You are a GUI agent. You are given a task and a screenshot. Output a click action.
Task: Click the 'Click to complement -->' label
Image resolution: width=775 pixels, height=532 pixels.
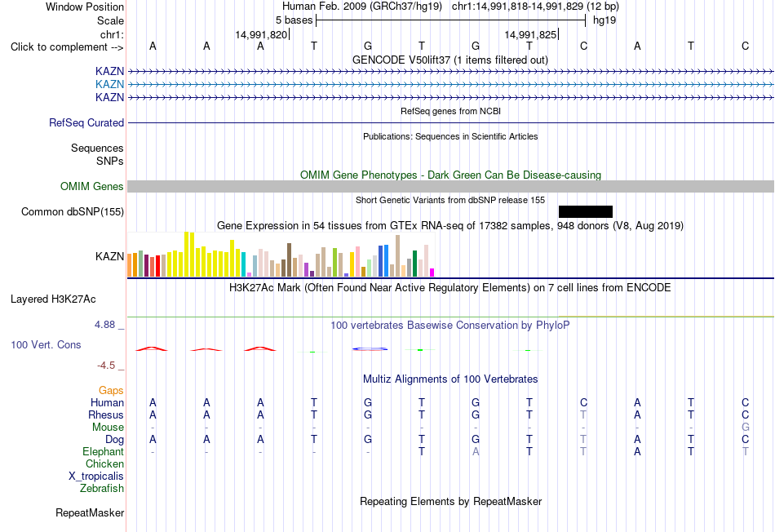point(67,47)
